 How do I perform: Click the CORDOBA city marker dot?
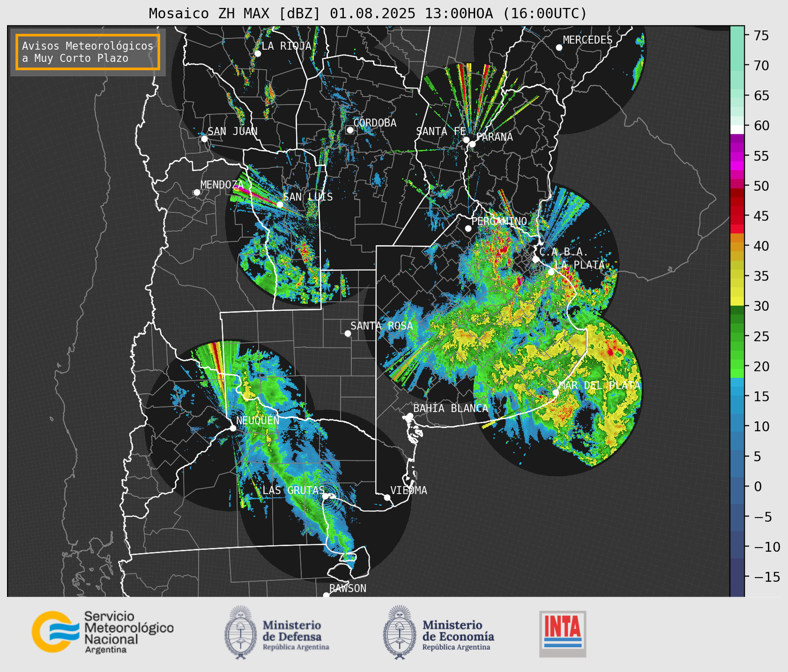[350, 130]
